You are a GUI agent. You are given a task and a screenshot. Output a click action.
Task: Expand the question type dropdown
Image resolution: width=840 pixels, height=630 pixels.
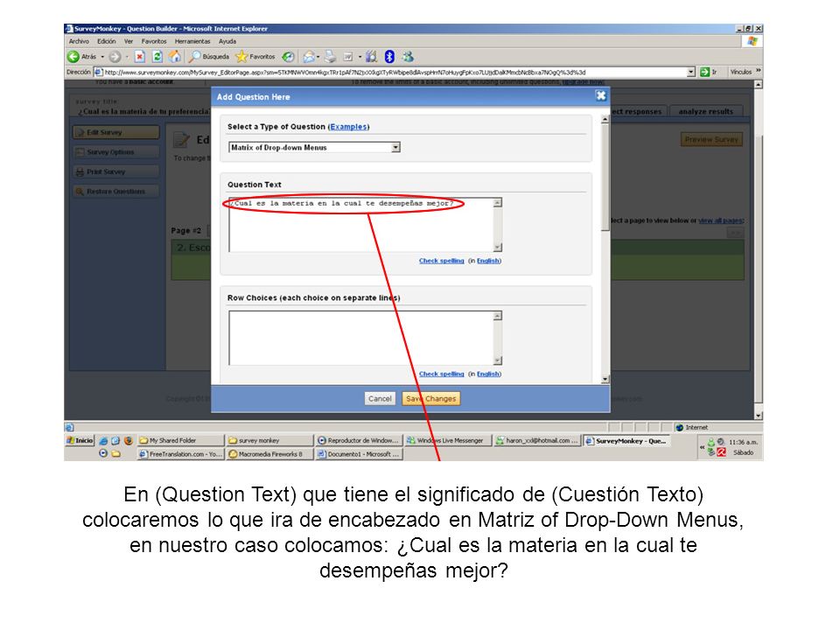(395, 147)
